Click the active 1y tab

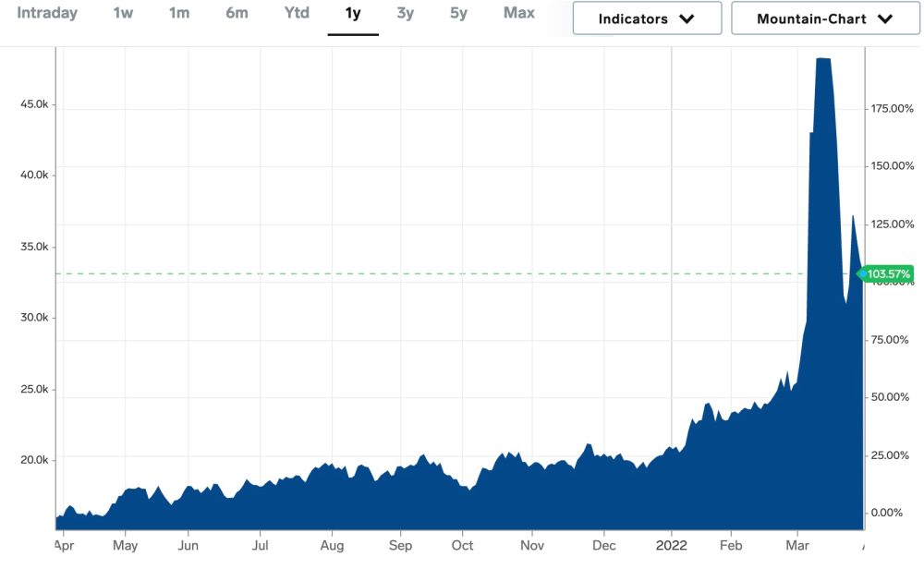pos(353,14)
